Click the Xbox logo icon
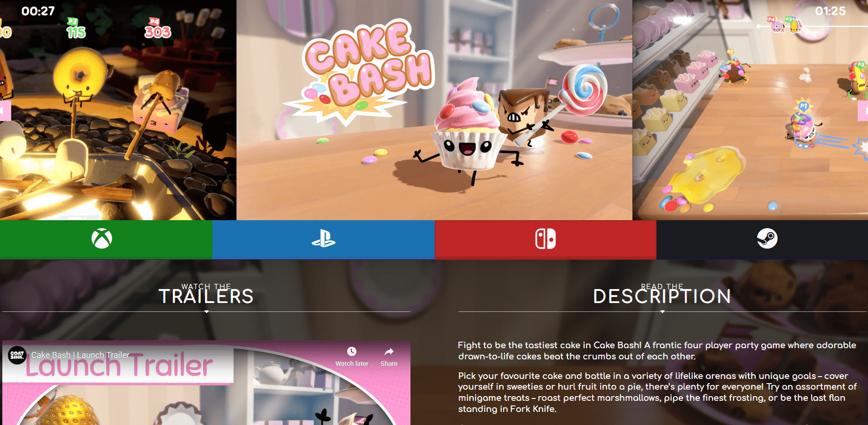The height and width of the screenshot is (425, 868). pos(102,239)
